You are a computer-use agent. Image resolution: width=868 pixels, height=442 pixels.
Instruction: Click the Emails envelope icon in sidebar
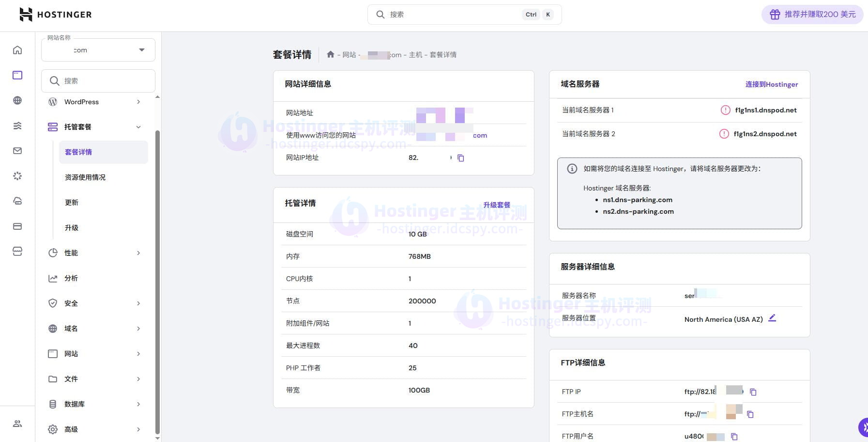click(17, 151)
